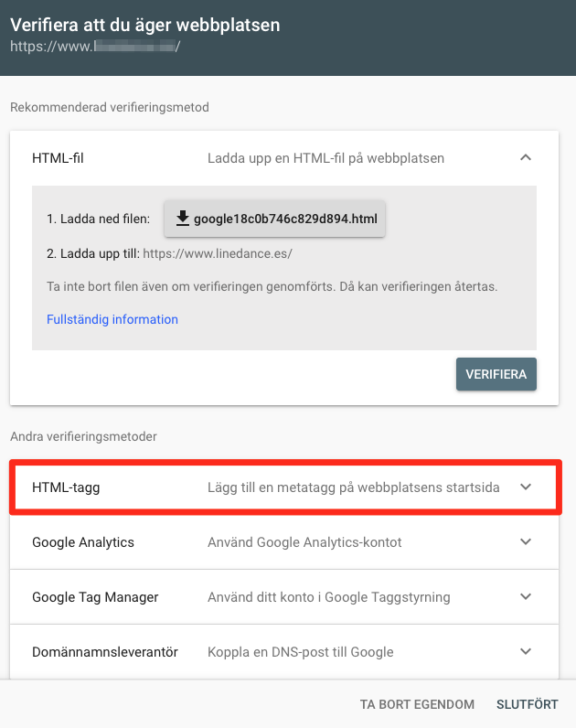This screenshot has width=576, height=728.
Task: Click the HTML-fil section title
Action: point(58,158)
